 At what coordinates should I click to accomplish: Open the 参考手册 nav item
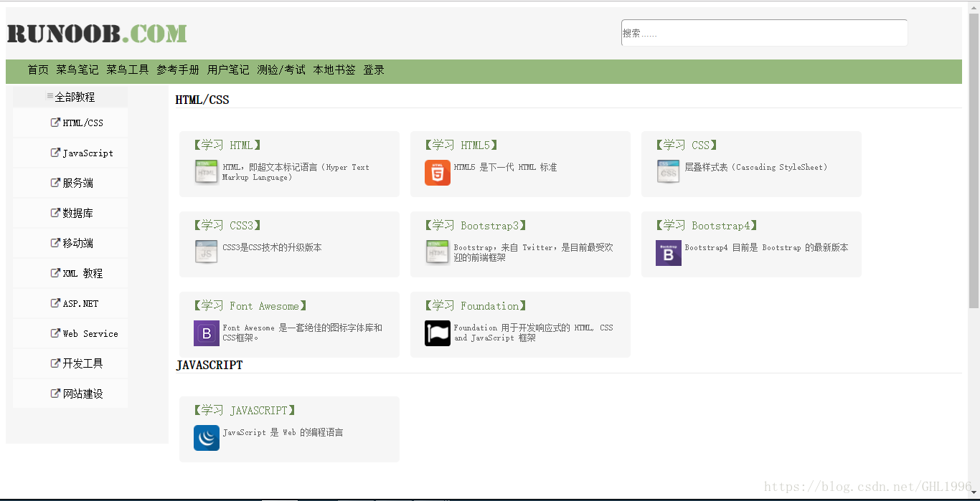coord(178,70)
